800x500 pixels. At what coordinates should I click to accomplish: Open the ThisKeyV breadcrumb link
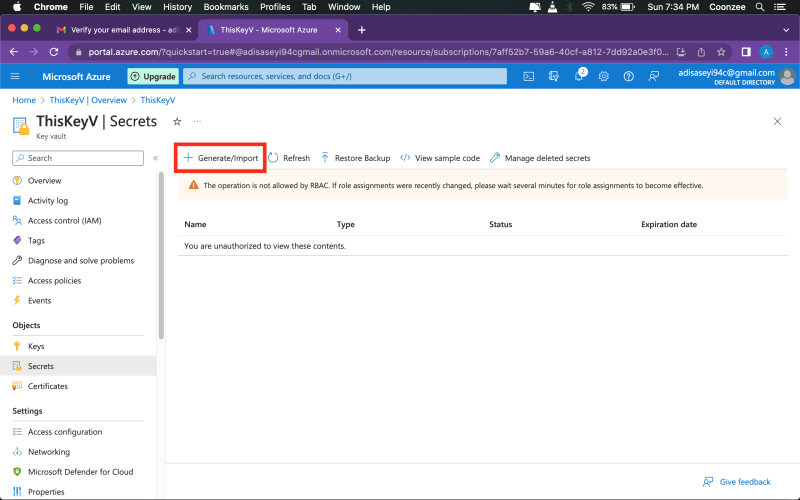point(158,100)
